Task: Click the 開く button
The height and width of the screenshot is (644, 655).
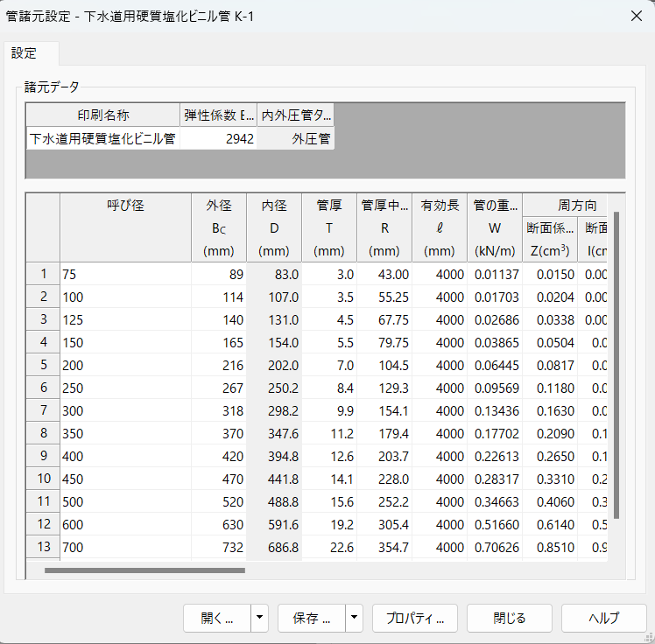Action: [x=216, y=618]
